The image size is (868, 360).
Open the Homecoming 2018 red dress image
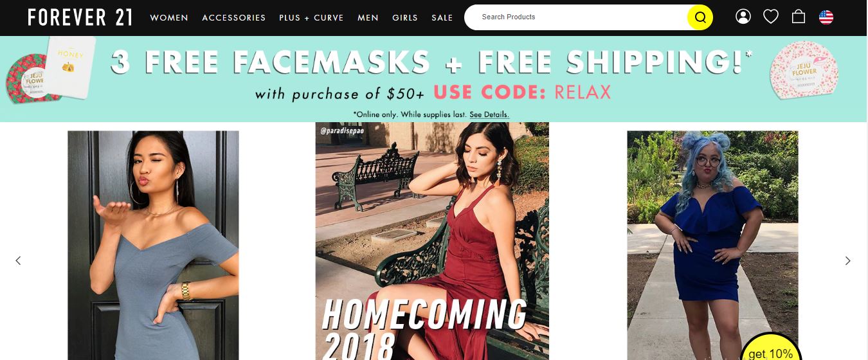click(x=432, y=241)
